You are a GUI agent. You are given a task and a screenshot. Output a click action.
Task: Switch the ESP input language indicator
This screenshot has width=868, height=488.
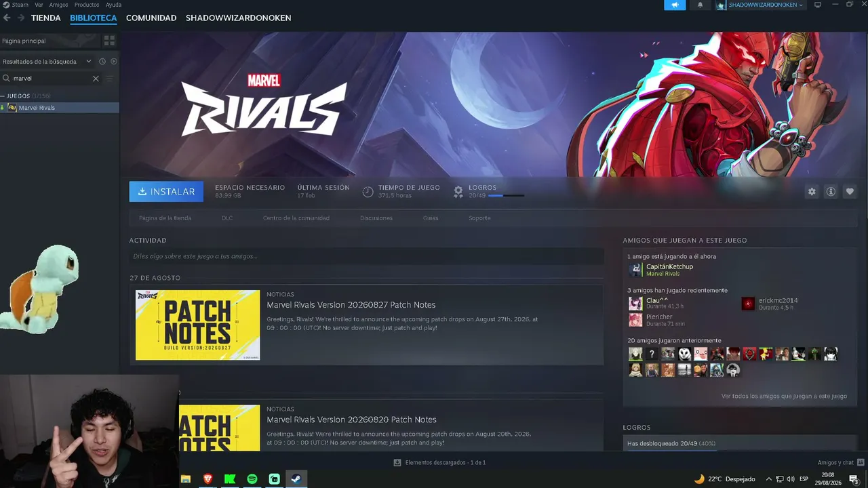(x=804, y=479)
